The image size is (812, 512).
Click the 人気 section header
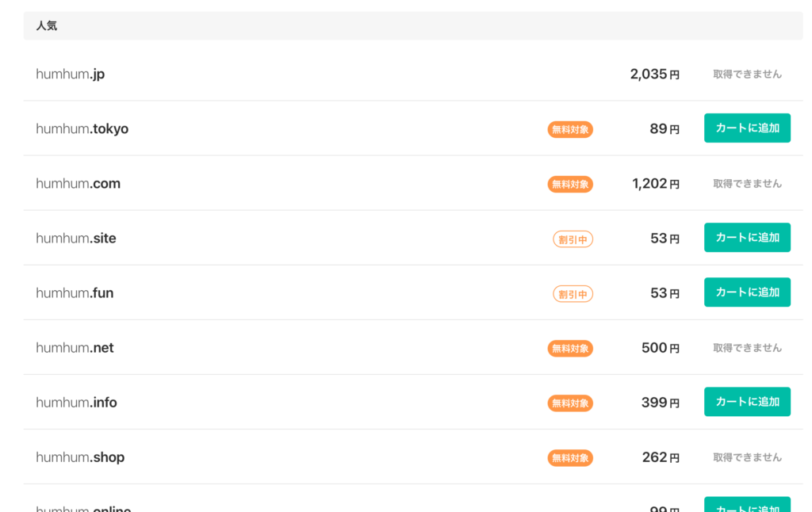tap(47, 26)
